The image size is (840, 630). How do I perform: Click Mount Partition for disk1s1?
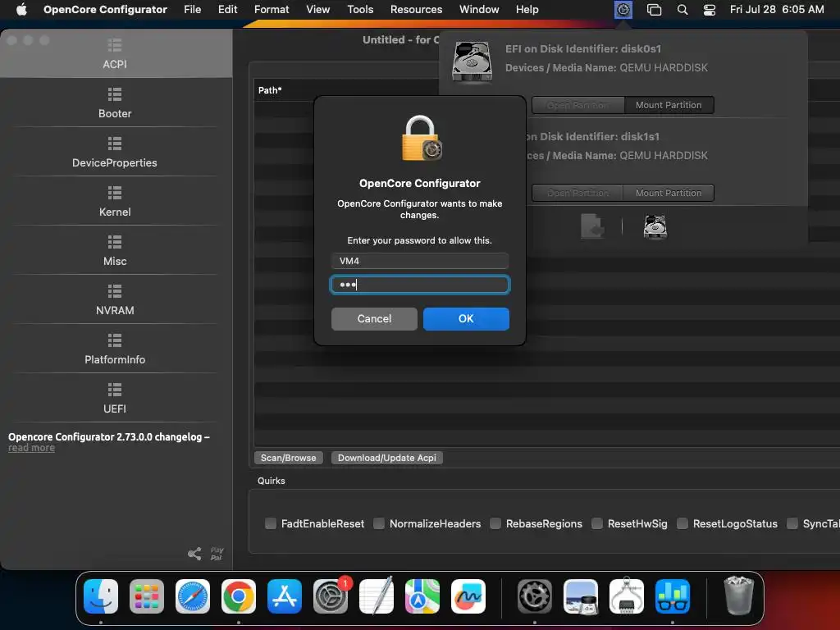pos(669,193)
